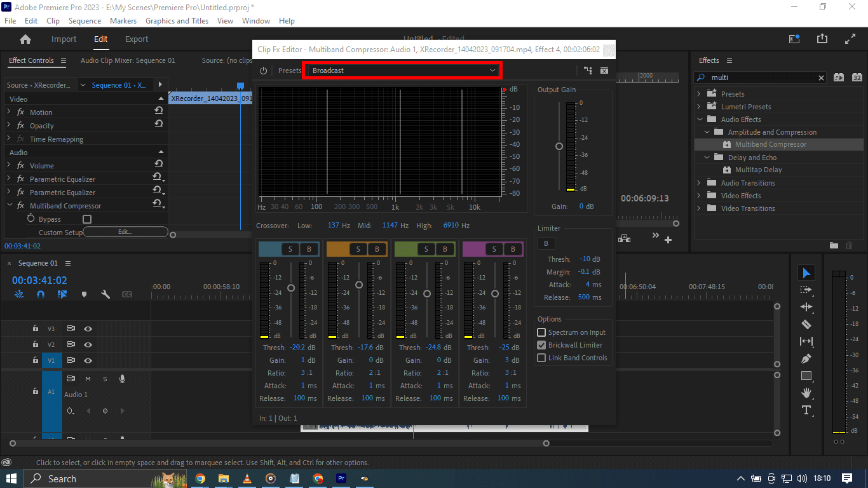Open VLC from the Windows taskbar
Screen dimensions: 868x488
[247, 478]
